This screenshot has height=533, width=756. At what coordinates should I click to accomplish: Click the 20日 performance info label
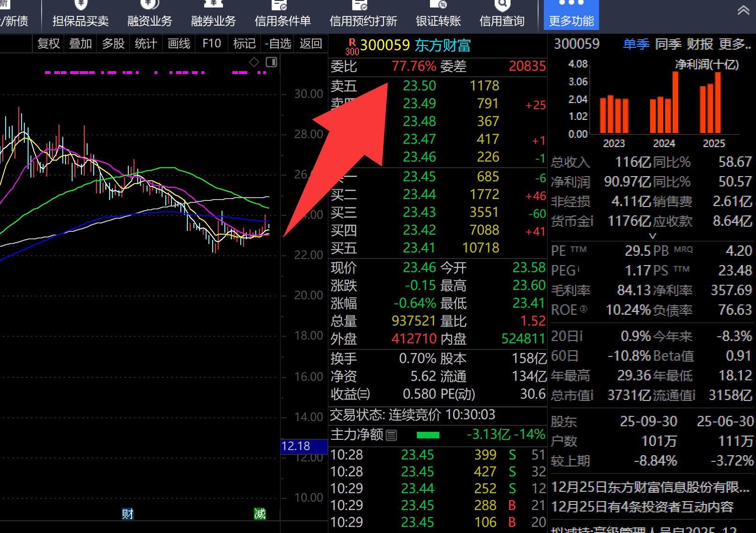(567, 336)
